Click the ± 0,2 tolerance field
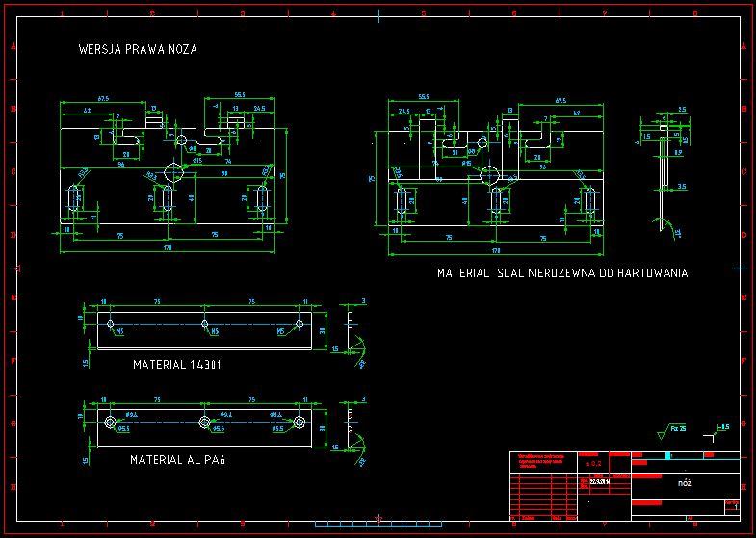The width and height of the screenshot is (756, 538). (x=593, y=463)
